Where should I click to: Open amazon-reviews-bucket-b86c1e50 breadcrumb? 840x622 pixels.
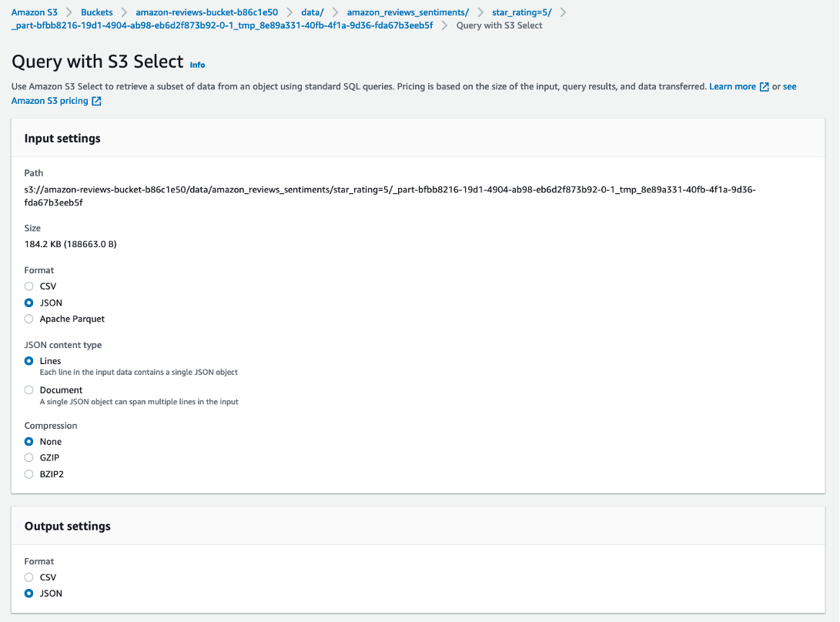(206, 12)
